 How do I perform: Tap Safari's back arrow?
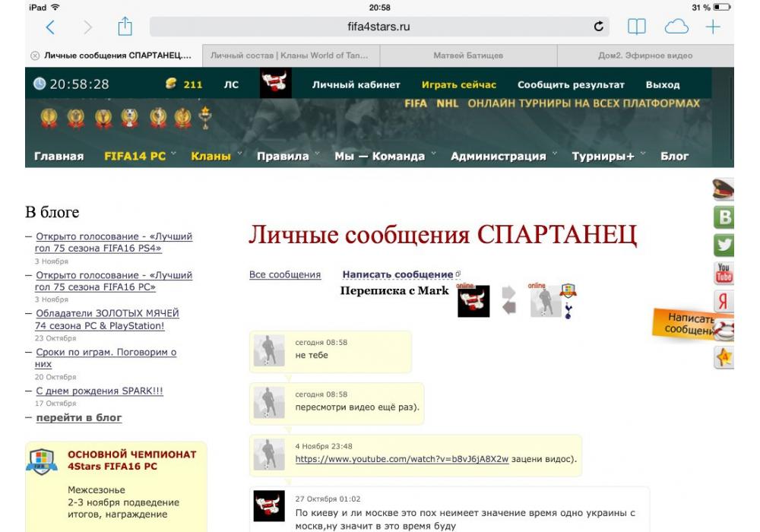[50, 27]
